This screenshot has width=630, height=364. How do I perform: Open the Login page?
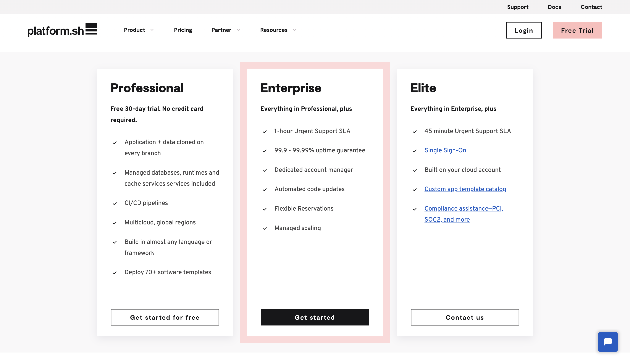523,30
